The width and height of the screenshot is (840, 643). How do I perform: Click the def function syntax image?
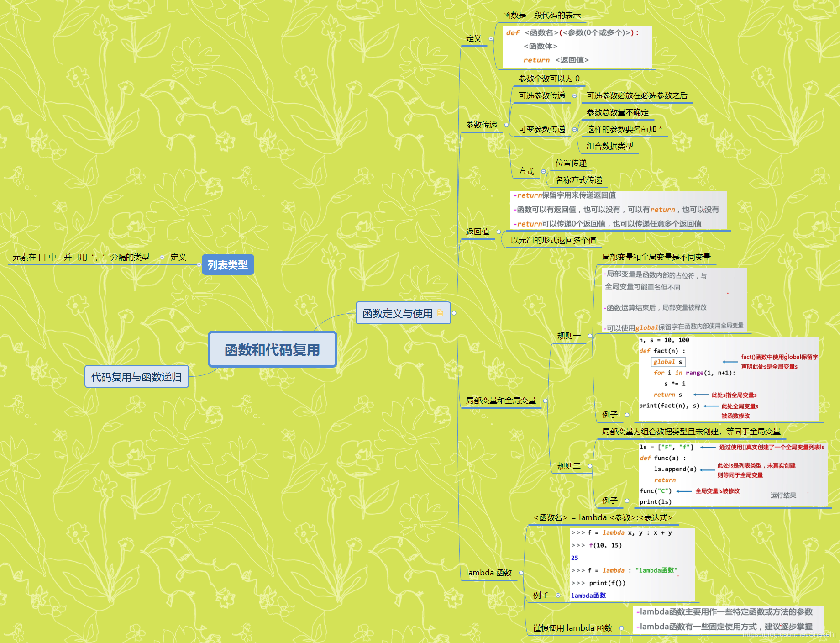click(x=577, y=47)
